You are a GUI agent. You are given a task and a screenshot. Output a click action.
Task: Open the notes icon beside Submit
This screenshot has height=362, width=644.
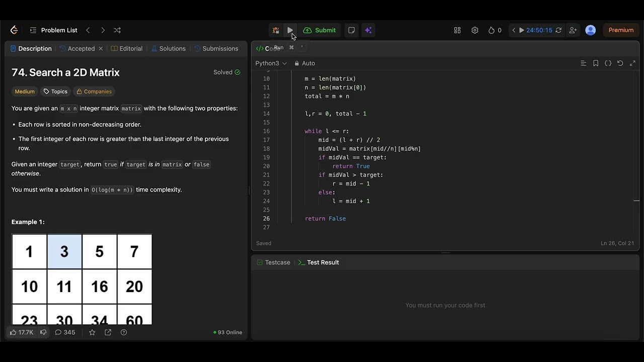(x=352, y=30)
